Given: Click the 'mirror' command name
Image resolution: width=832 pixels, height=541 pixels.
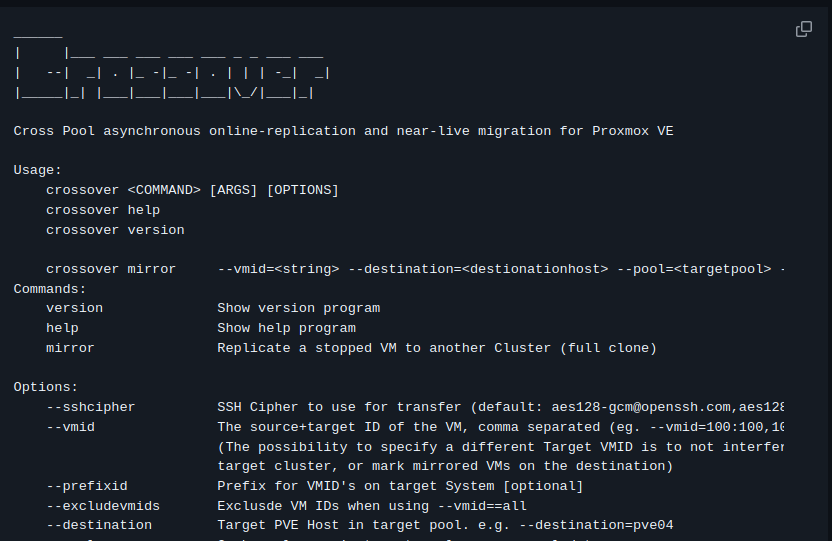Looking at the screenshot, I should (70, 348).
